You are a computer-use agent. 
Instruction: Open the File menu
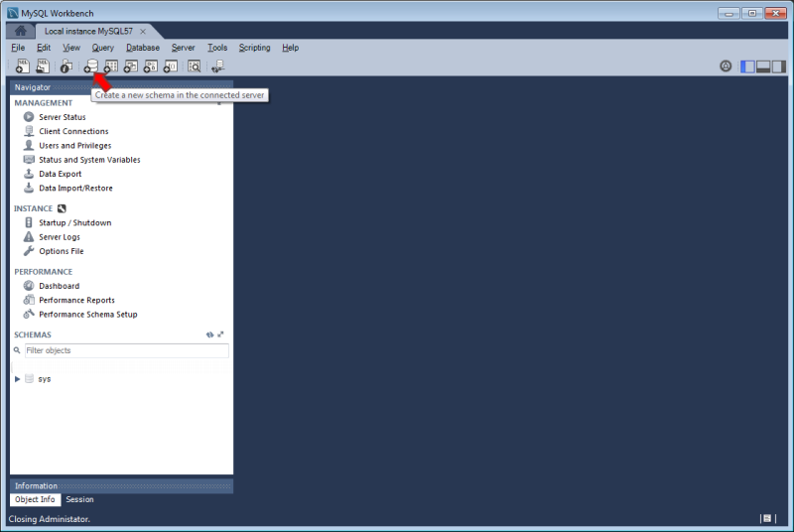(x=18, y=48)
